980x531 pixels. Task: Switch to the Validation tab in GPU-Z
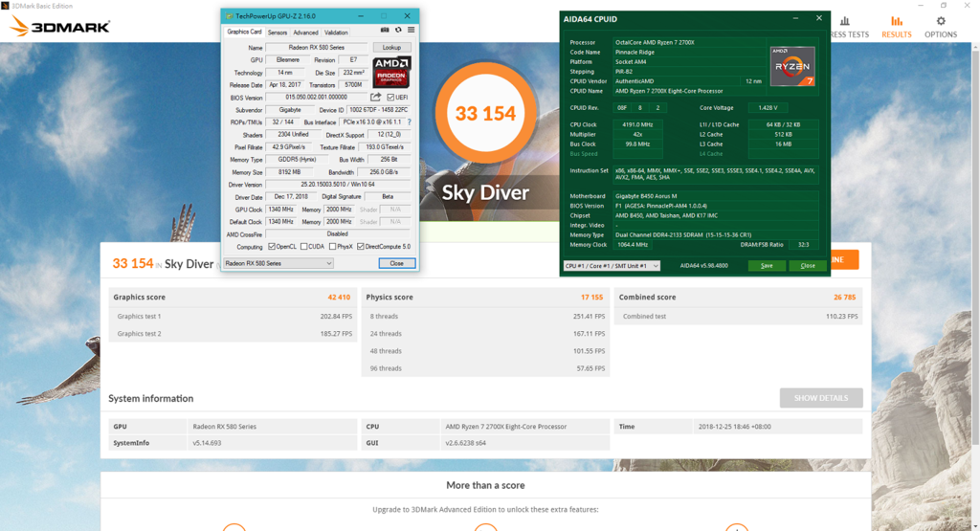pyautogui.click(x=336, y=33)
